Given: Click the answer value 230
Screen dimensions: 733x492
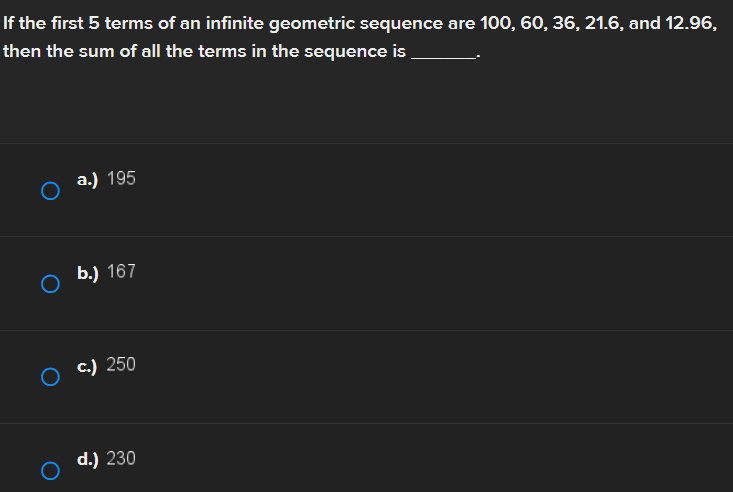Looking at the screenshot, I should pyautogui.click(x=121, y=459).
